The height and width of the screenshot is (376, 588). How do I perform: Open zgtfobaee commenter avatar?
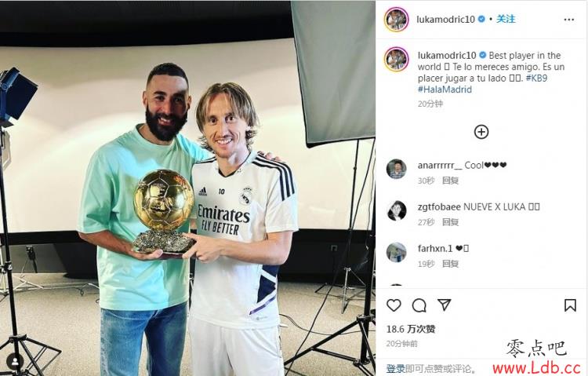397,210
